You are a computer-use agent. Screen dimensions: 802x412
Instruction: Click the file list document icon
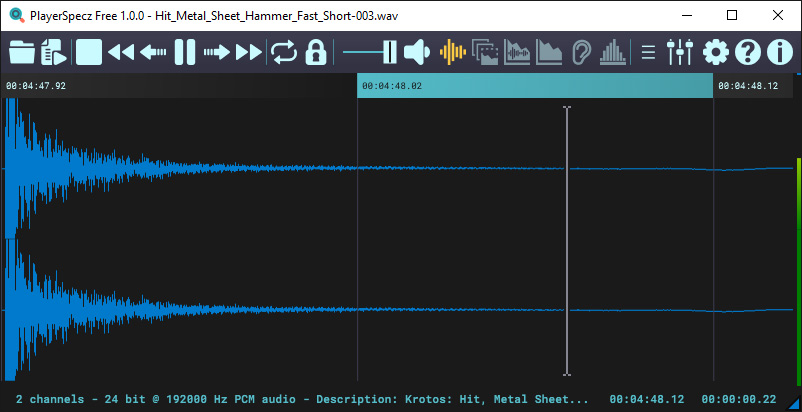[54, 52]
